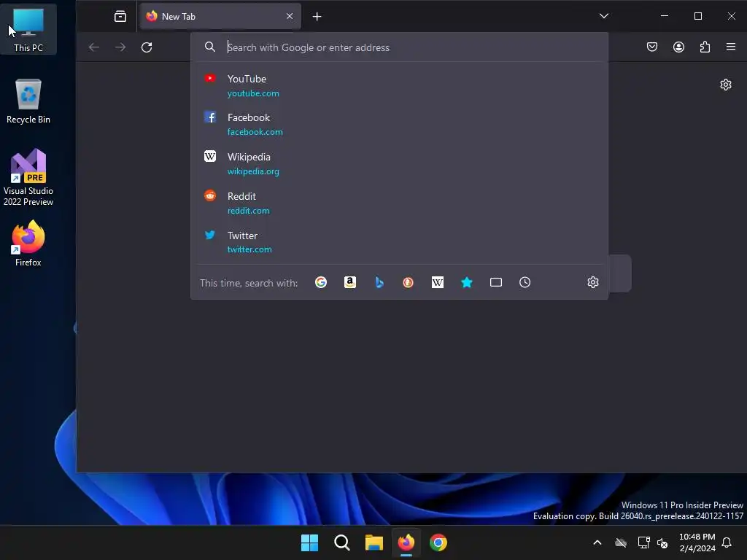This screenshot has height=560, width=747.
Task: Open the Firefox application hamburger menu
Action: [731, 47]
